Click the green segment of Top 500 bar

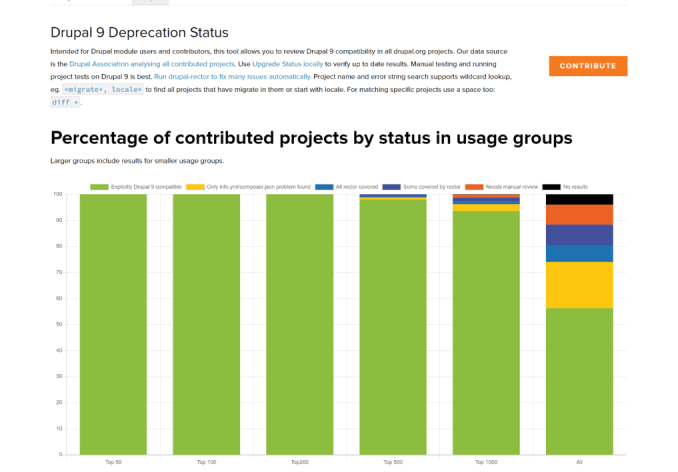392,330
